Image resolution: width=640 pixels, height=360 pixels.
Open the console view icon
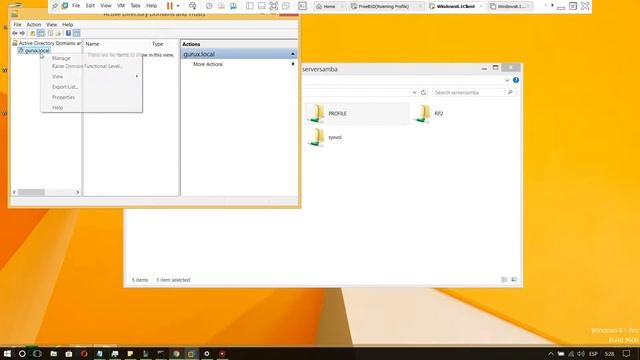(302, 6)
